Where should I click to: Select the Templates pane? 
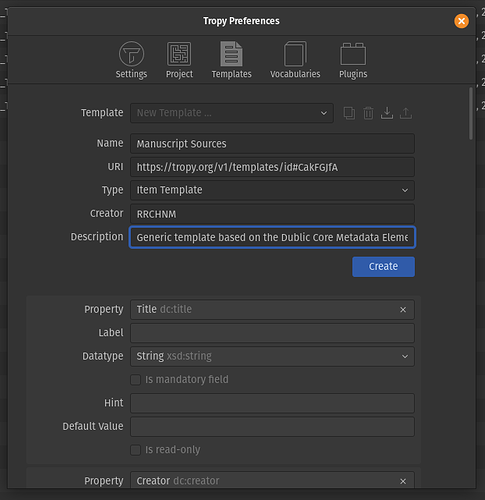tap(231, 60)
